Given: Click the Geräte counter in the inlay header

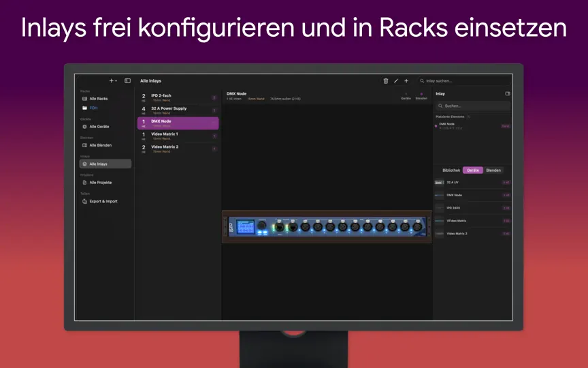Looking at the screenshot, I should point(406,96).
